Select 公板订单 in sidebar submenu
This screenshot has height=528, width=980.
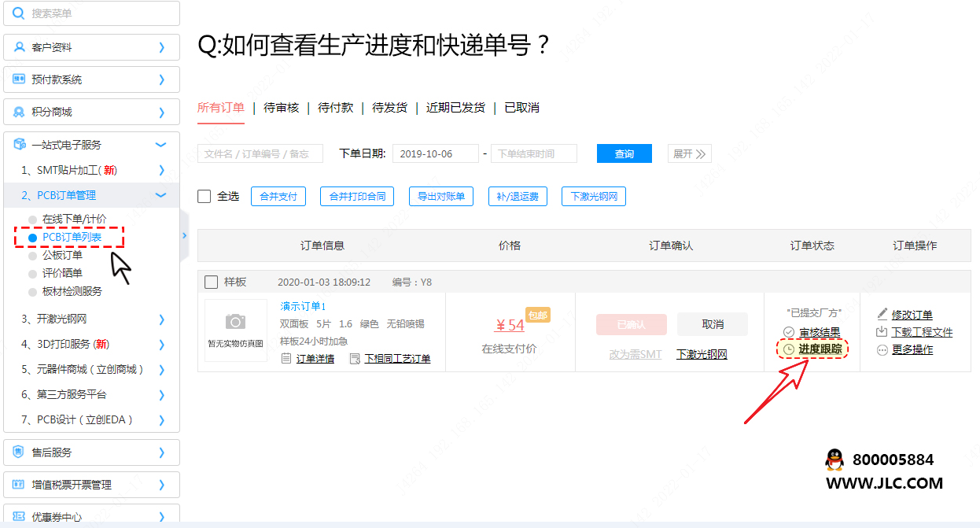click(62, 255)
